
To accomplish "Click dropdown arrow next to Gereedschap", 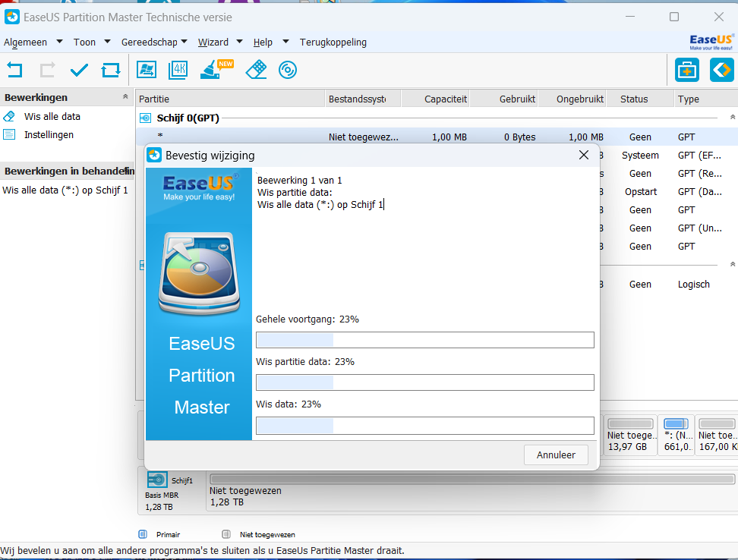I will click(x=184, y=42).
